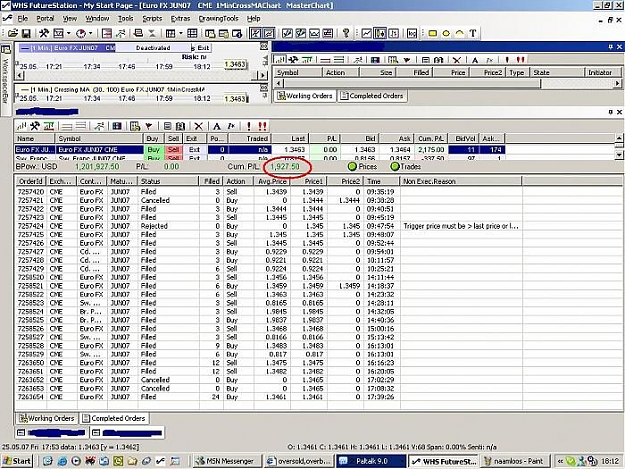Click the hourglass icon in main toolbar
Screen dimensions: 625x469
click(x=152, y=33)
